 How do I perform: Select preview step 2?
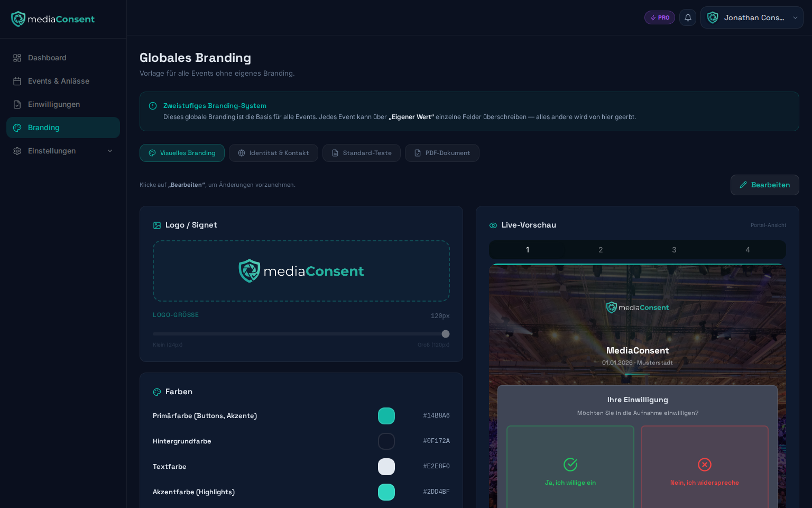(x=601, y=250)
